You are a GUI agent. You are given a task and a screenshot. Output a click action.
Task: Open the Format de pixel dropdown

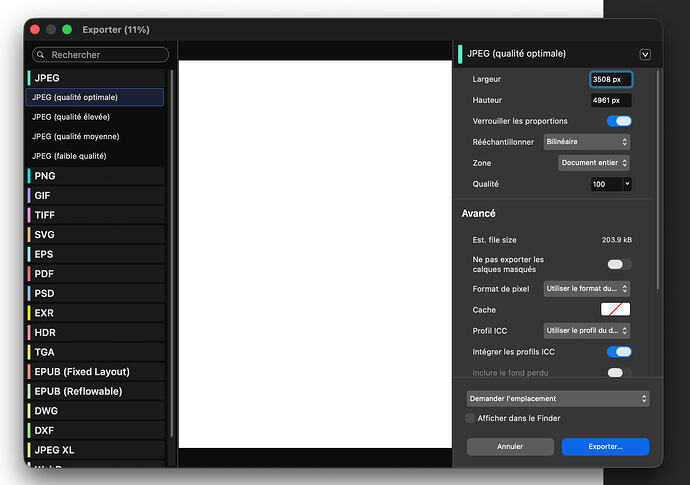point(587,289)
